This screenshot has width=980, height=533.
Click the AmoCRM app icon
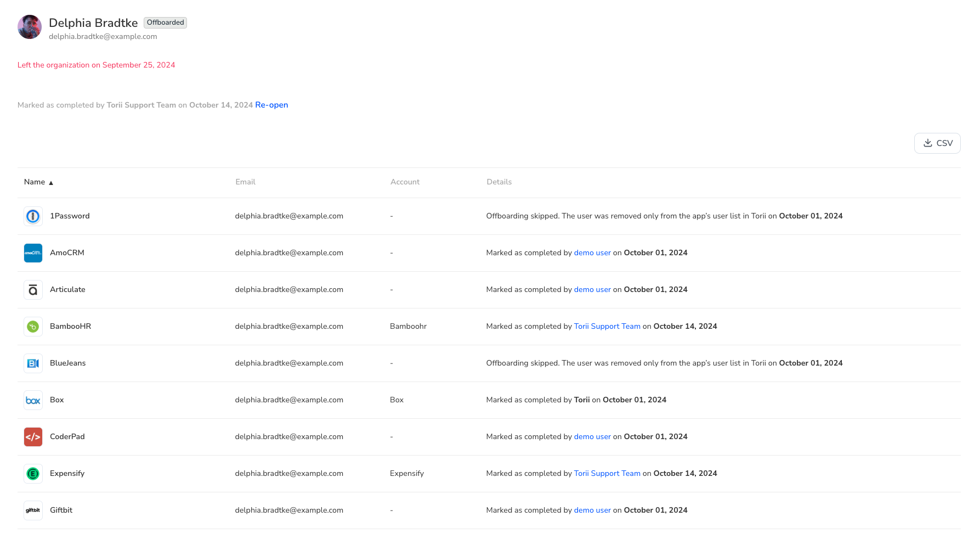pyautogui.click(x=33, y=253)
